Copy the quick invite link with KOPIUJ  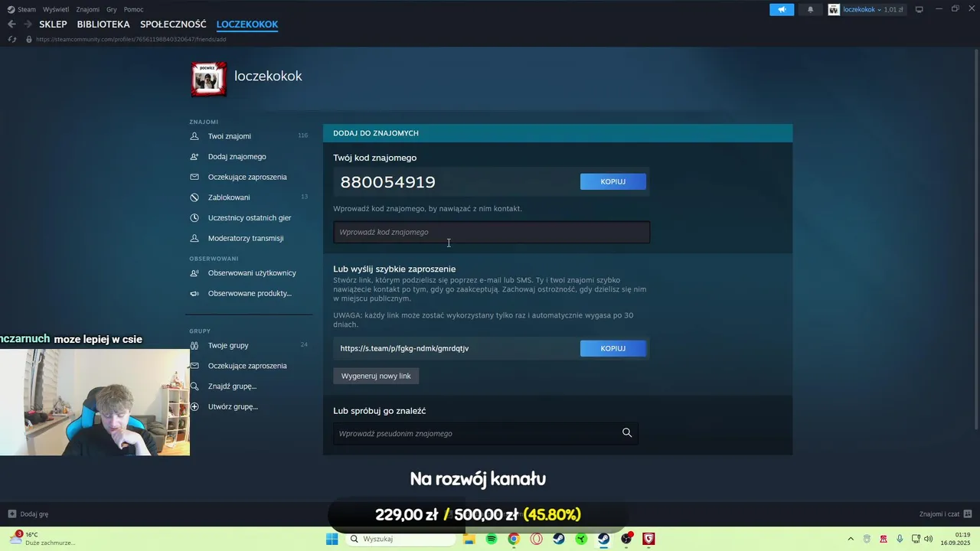tap(613, 348)
